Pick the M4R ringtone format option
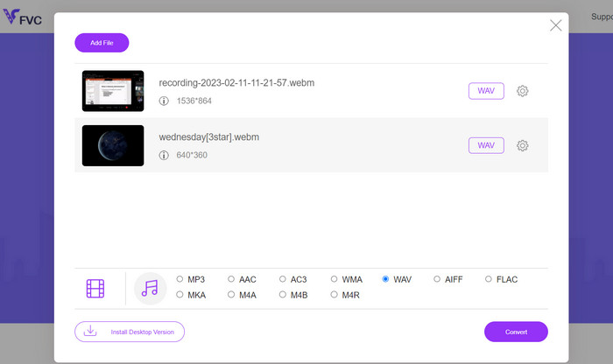This screenshot has height=364, width=613. pyautogui.click(x=335, y=295)
